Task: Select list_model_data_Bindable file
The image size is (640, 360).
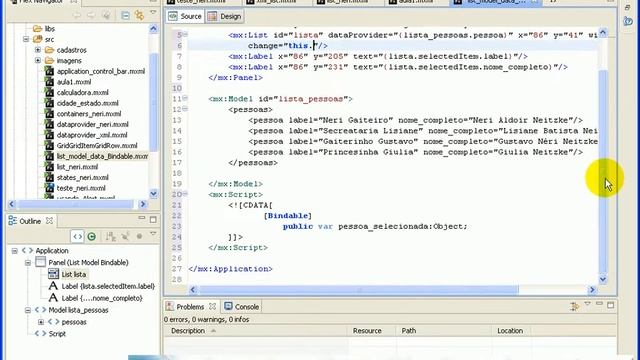Action: [x=102, y=156]
